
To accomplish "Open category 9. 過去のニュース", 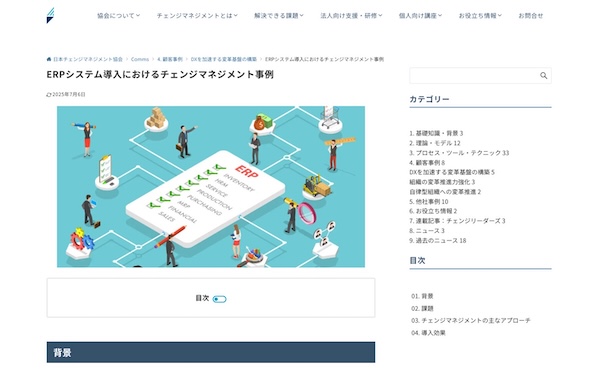I will (438, 241).
